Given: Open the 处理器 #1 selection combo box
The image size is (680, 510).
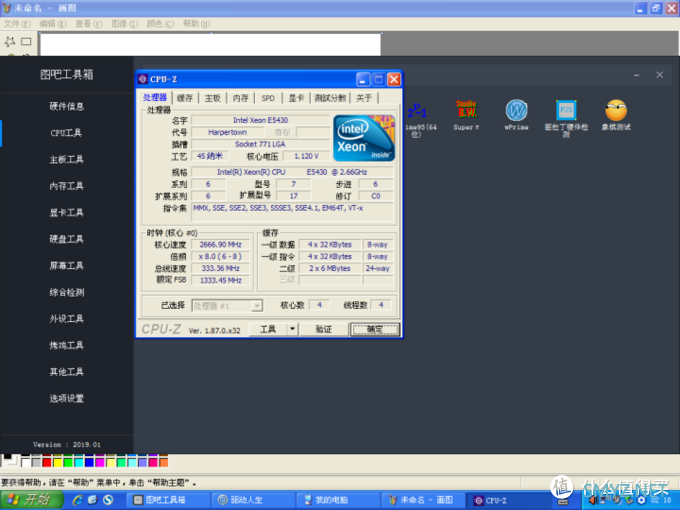Looking at the screenshot, I should (227, 306).
